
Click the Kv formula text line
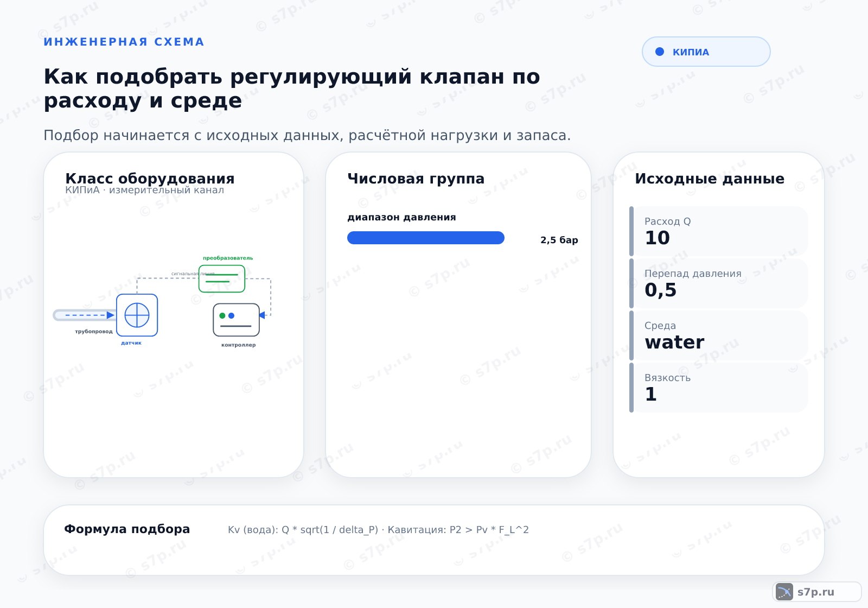point(378,530)
